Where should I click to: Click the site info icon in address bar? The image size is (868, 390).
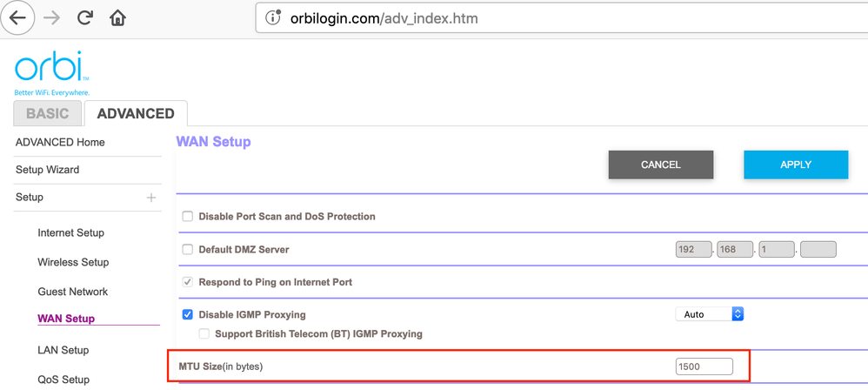[273, 18]
